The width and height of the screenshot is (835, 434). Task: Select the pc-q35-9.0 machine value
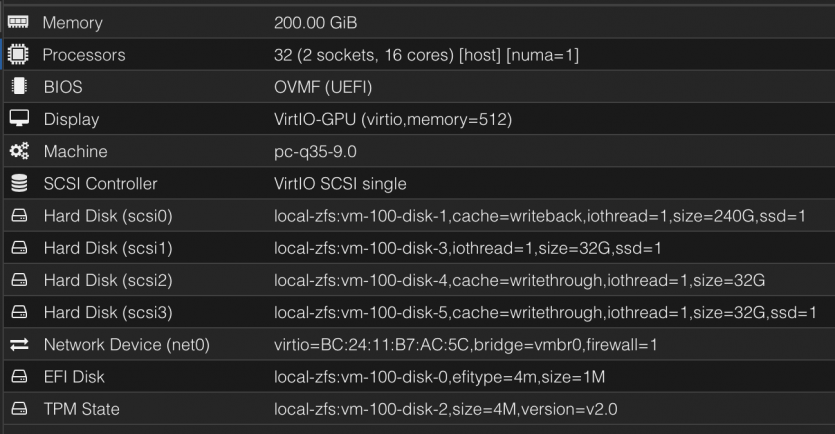click(x=316, y=152)
